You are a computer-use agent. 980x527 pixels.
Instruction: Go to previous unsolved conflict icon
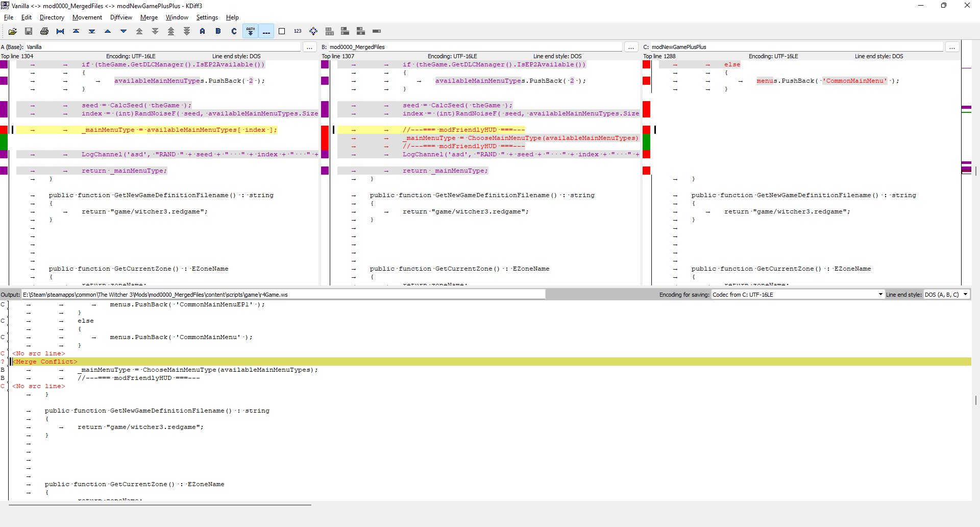(x=171, y=31)
